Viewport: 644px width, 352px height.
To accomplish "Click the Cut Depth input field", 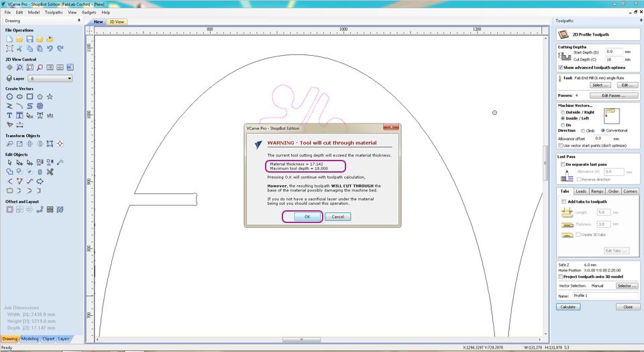I will [x=614, y=60].
